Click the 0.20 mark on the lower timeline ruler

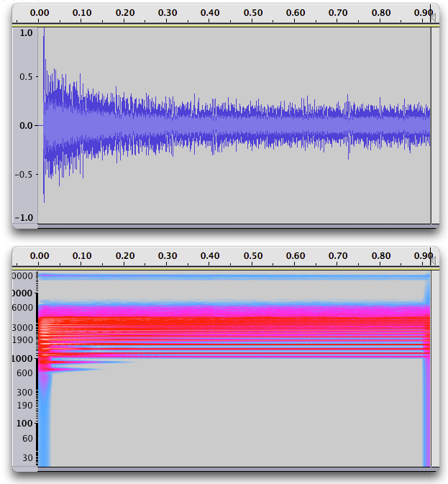click(125, 255)
